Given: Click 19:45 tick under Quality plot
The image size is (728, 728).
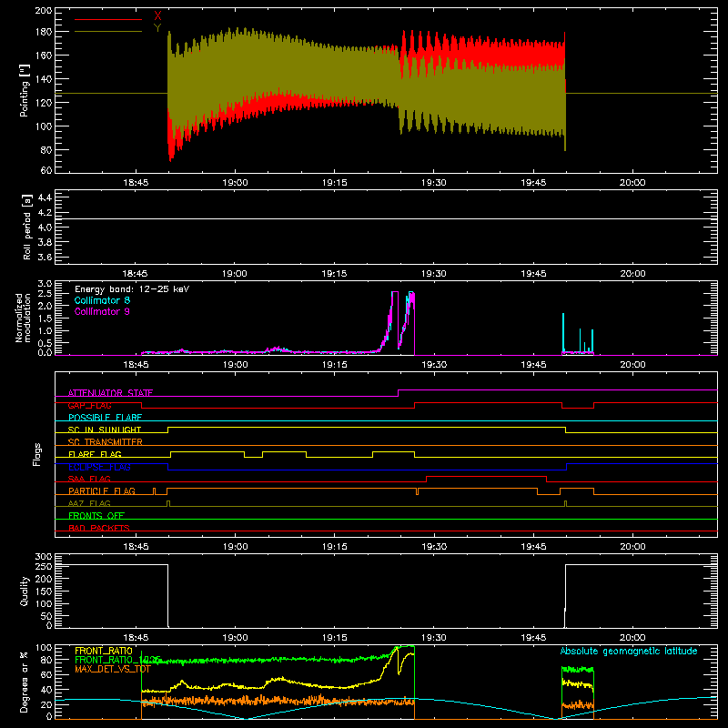Looking at the screenshot, I should point(533,638).
